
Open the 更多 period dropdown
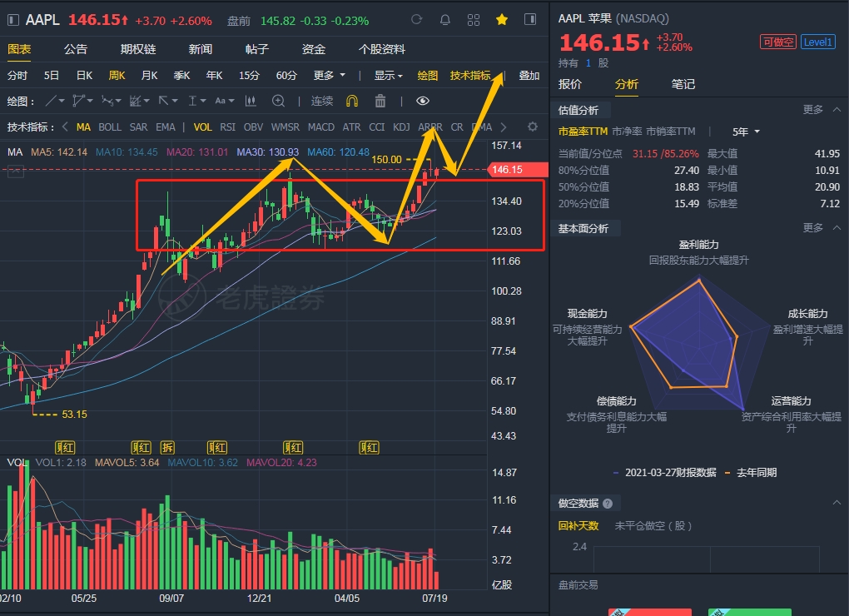330,75
